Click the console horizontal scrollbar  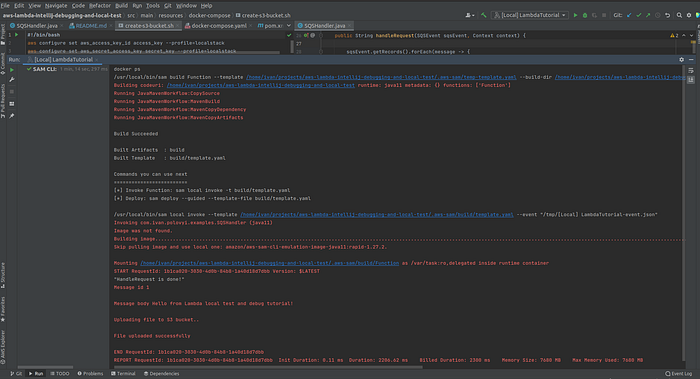click(x=268, y=367)
